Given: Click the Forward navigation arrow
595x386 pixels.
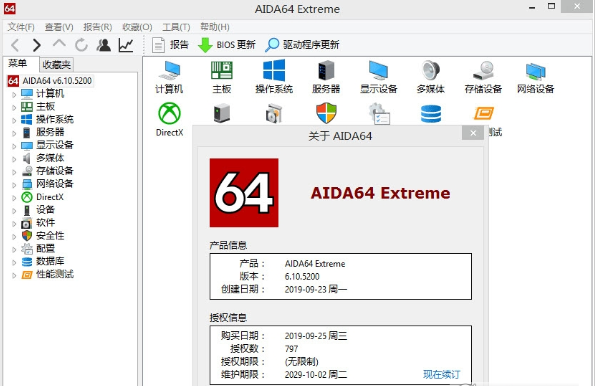Looking at the screenshot, I should point(36,45).
